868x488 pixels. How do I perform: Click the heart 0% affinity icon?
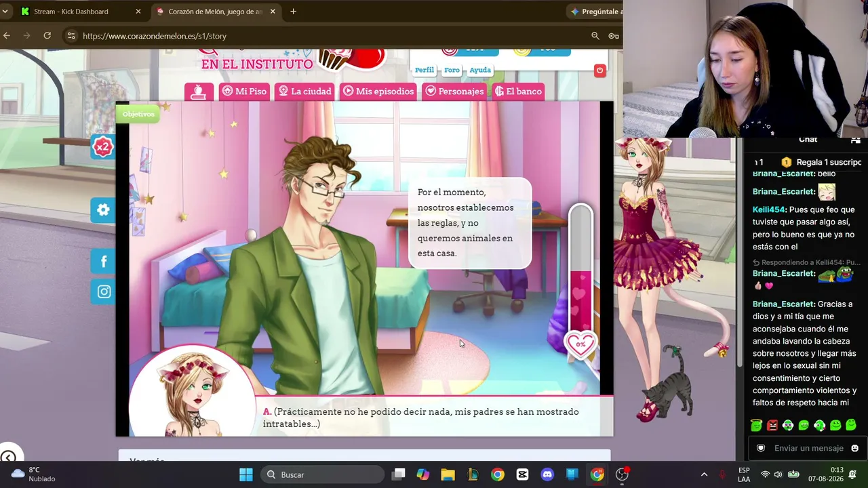[x=580, y=344]
